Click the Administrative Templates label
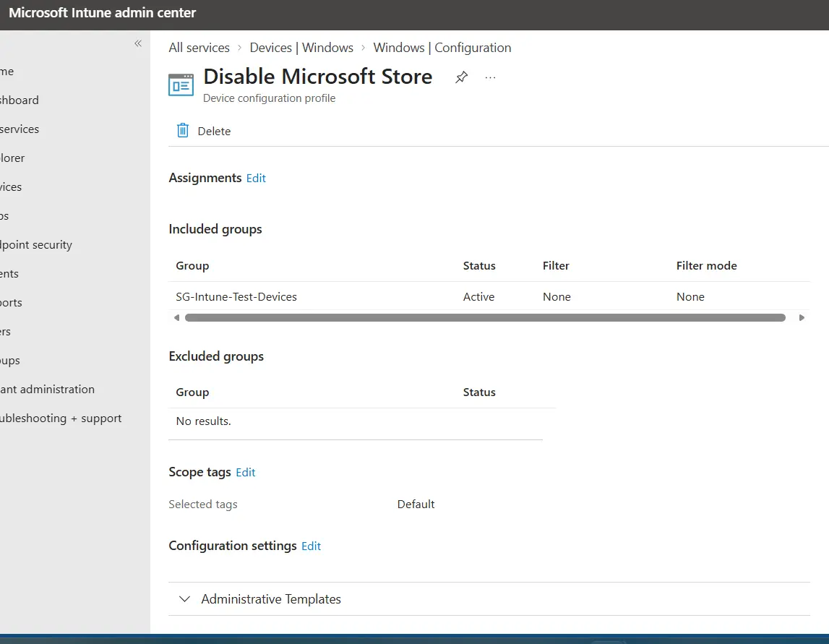 coord(271,599)
